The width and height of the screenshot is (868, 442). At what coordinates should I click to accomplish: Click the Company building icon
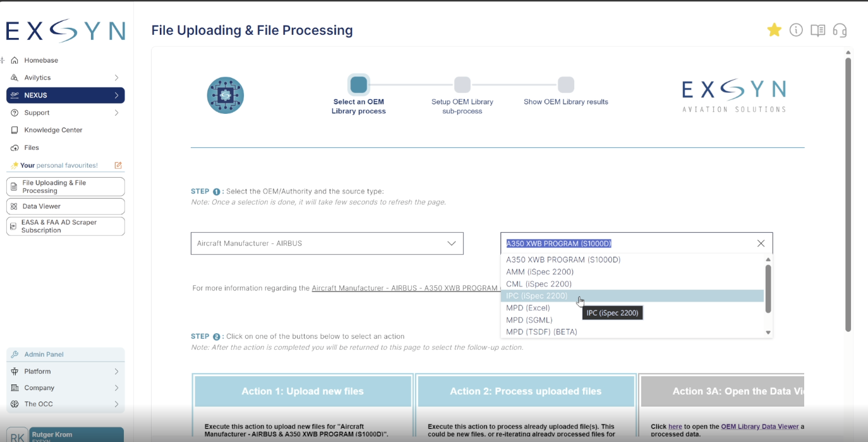(15, 388)
